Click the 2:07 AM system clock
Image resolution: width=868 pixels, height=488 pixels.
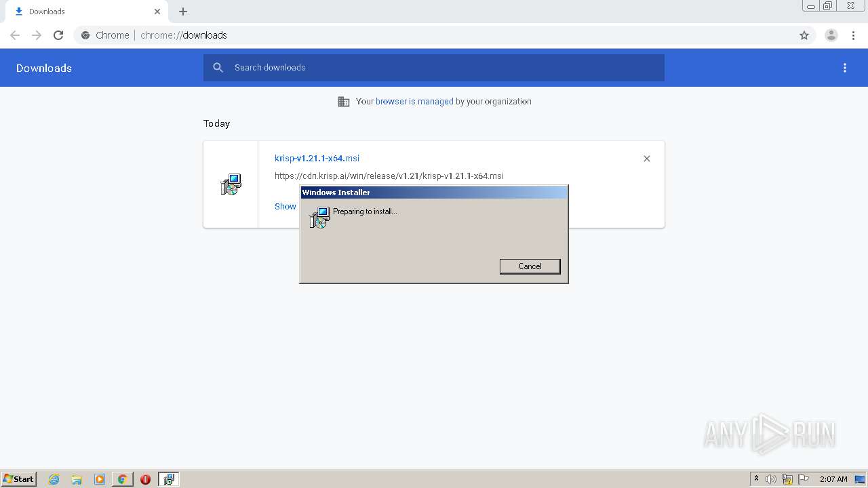pyautogui.click(x=833, y=479)
